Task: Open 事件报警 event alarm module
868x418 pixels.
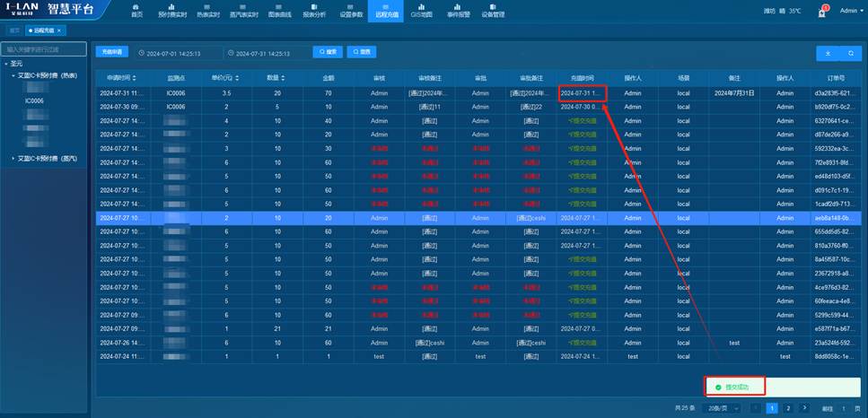Action: click(457, 11)
